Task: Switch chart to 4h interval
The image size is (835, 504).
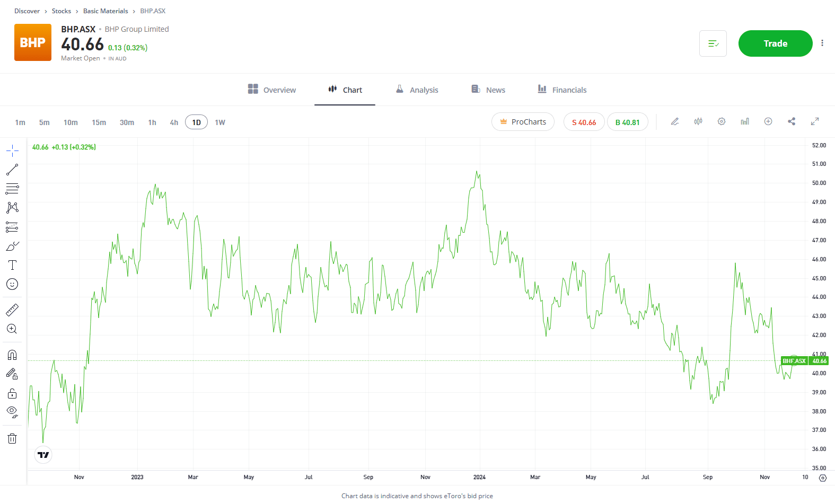Action: (174, 122)
